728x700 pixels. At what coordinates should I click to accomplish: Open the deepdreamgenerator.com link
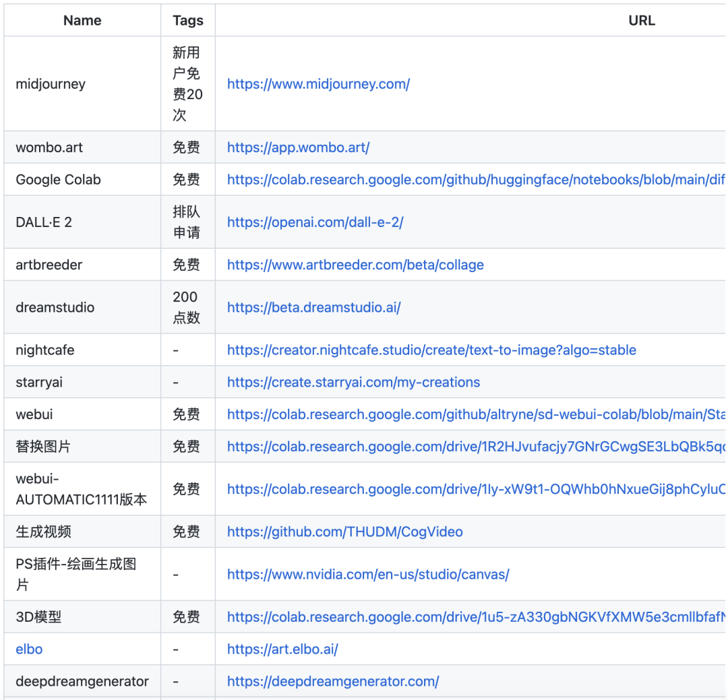(333, 681)
